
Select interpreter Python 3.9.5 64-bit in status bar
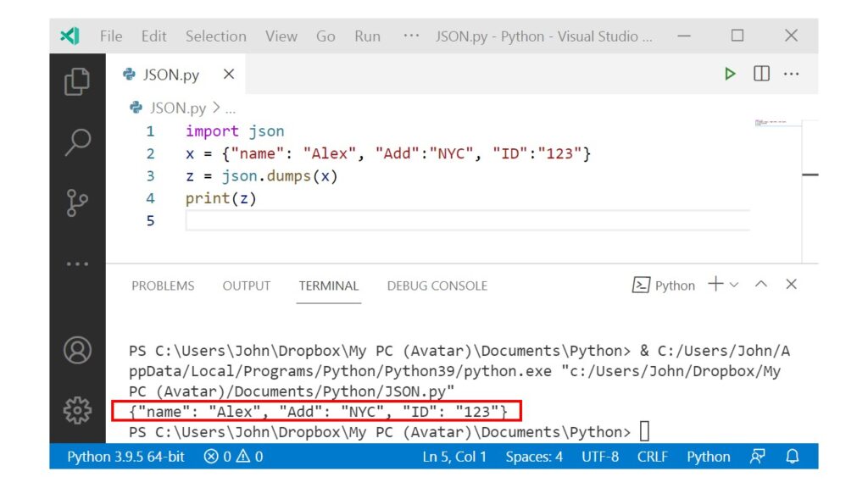pyautogui.click(x=125, y=457)
